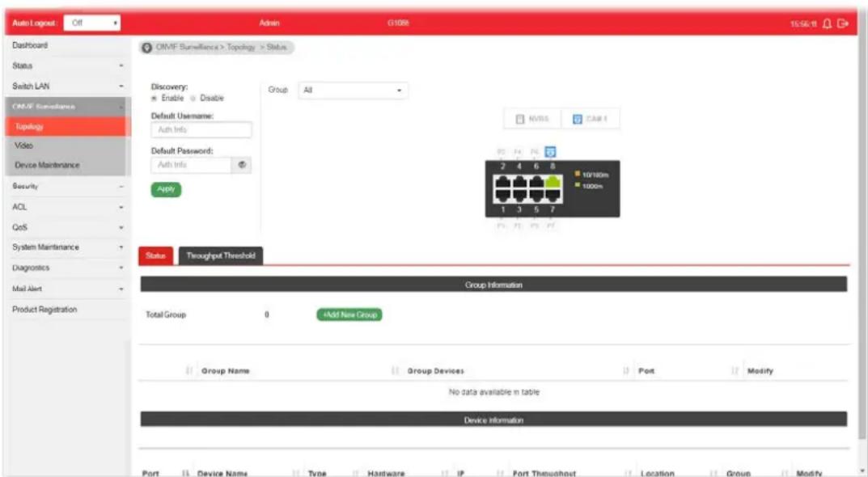Click the Default Password field

(x=191, y=165)
